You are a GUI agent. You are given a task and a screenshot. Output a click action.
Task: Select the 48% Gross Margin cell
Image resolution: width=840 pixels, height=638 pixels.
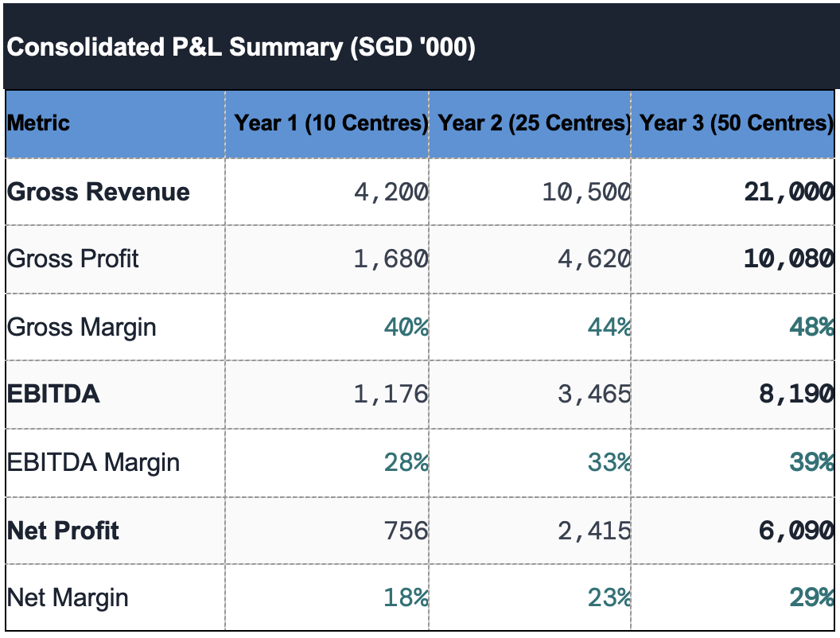[811, 327]
